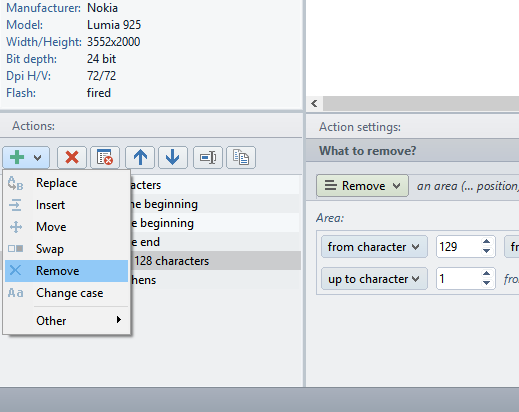Move the selected action down
The height and width of the screenshot is (412, 519).
point(173,157)
